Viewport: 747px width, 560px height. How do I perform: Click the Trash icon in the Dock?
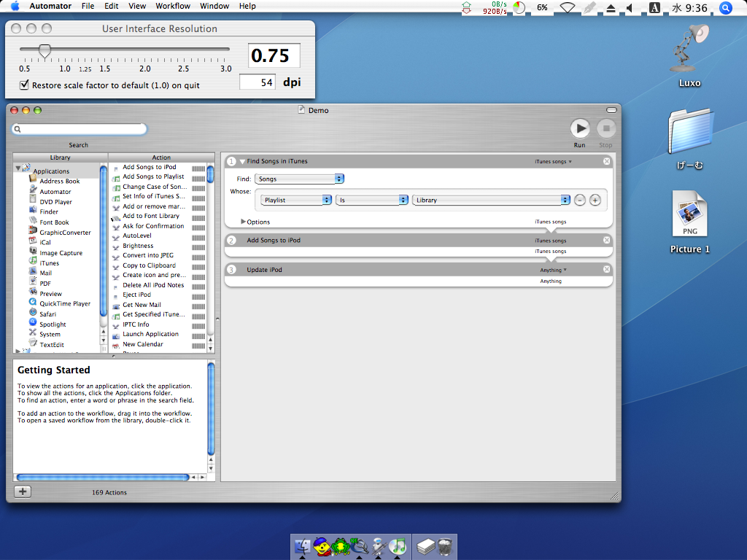(x=445, y=547)
